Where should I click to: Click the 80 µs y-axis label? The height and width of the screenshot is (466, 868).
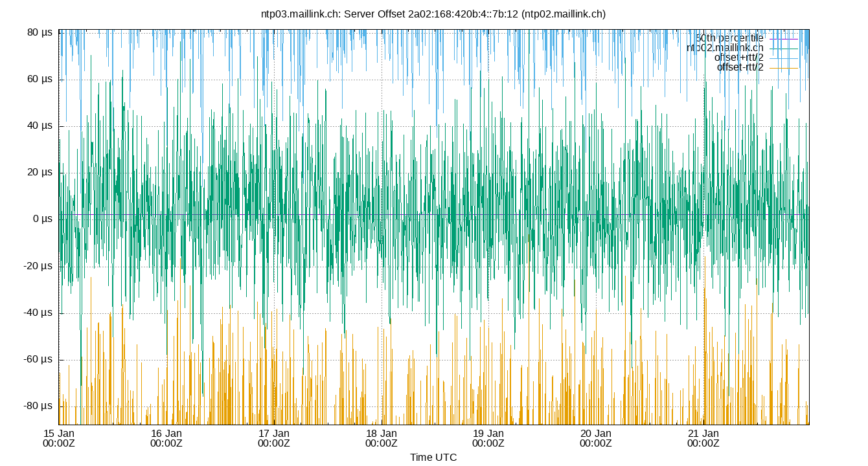tap(40, 32)
